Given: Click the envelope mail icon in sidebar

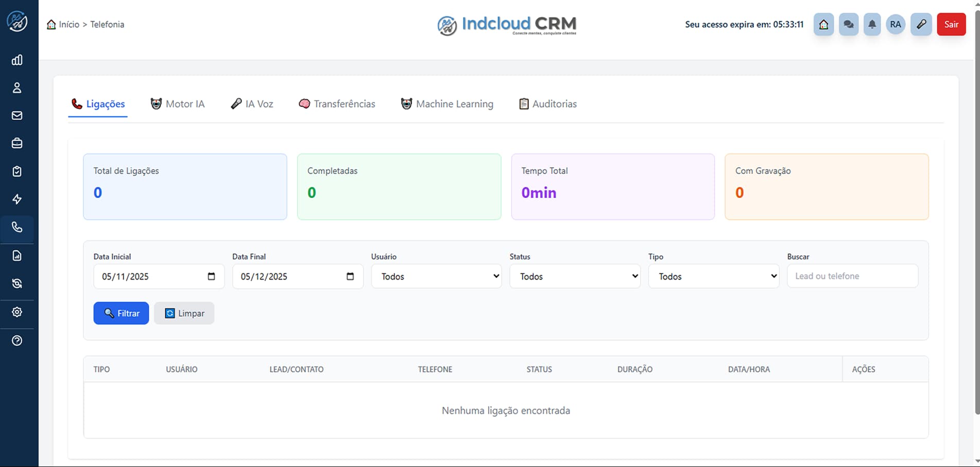Looking at the screenshot, I should 17,116.
